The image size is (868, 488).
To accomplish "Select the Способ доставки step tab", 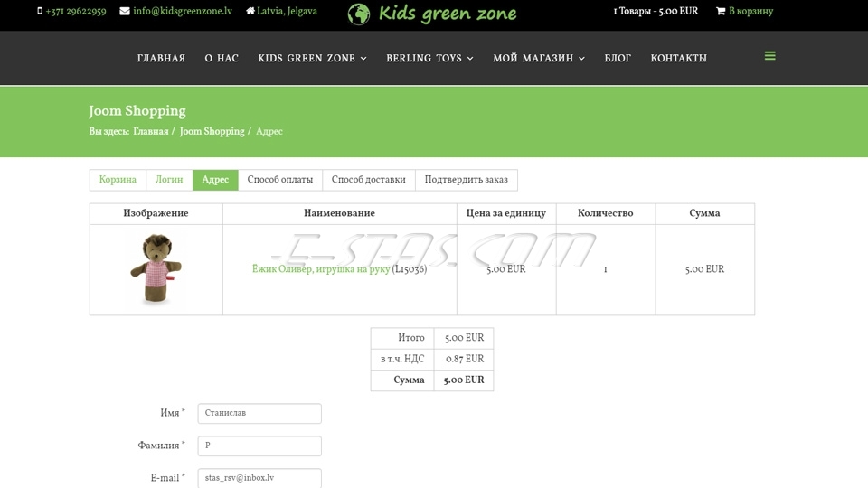I will coord(369,180).
